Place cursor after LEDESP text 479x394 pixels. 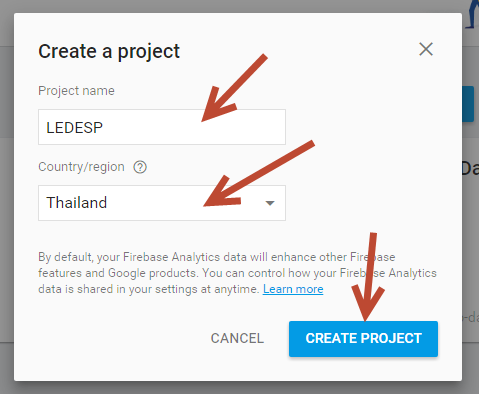click(104, 128)
